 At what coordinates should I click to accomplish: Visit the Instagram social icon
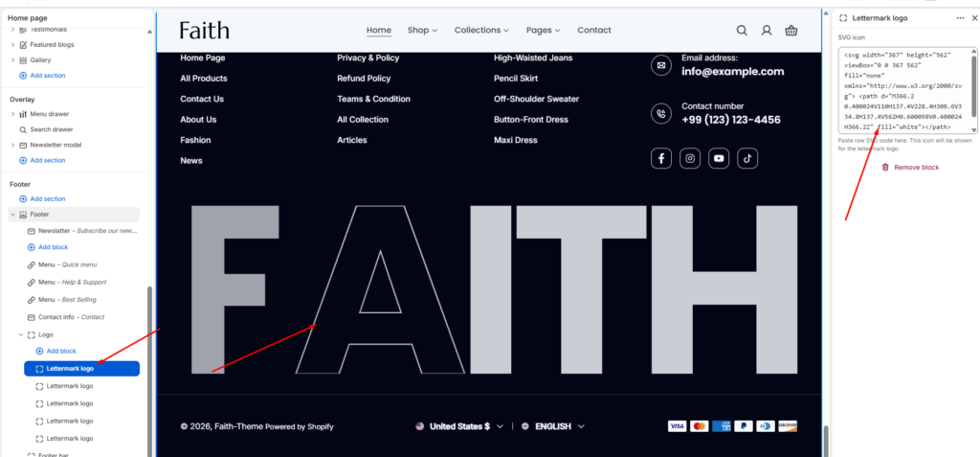(690, 158)
